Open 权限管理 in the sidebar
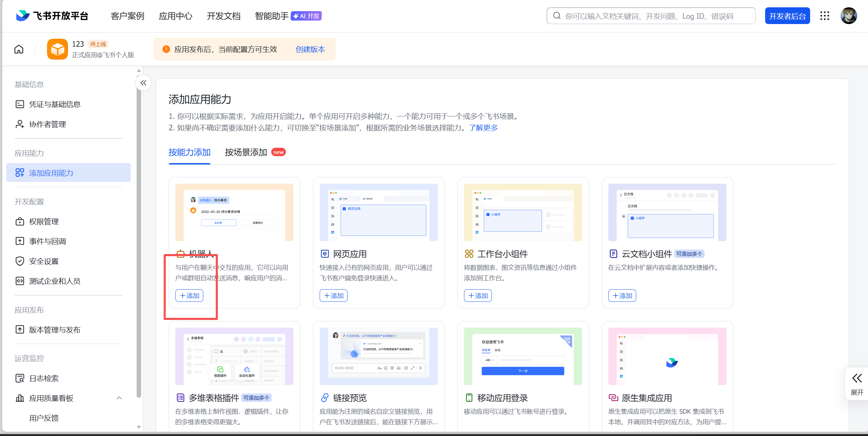The height and width of the screenshot is (436, 868). click(x=44, y=221)
